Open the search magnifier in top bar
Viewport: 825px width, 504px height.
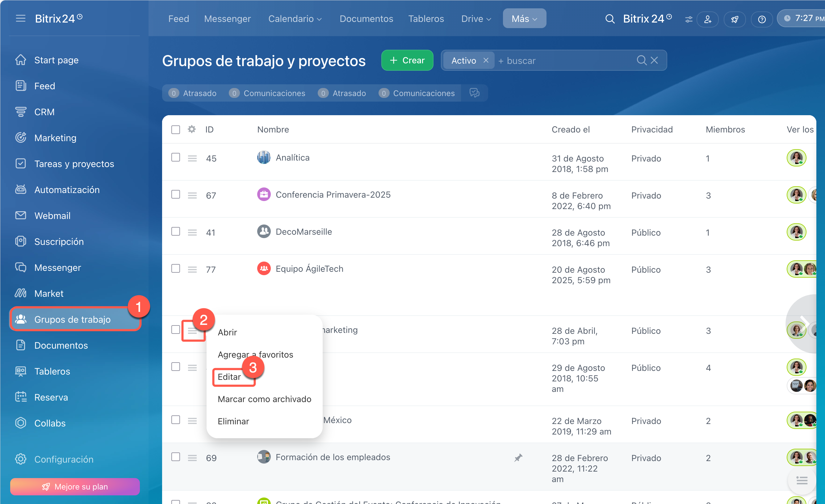[x=610, y=19]
